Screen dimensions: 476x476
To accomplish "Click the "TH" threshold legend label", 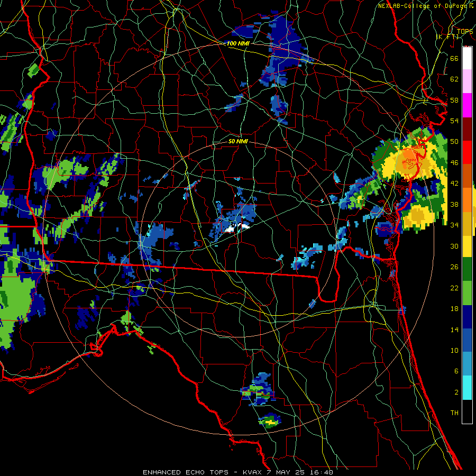I will pyautogui.click(x=454, y=413).
